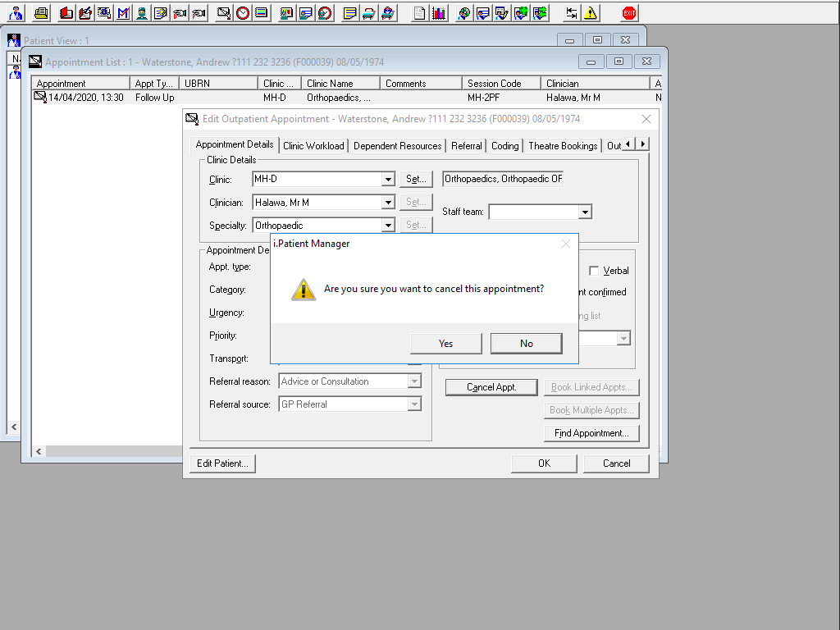Screen dimensions: 840x630
Task: Click the UBRN column header
Action: (x=218, y=84)
